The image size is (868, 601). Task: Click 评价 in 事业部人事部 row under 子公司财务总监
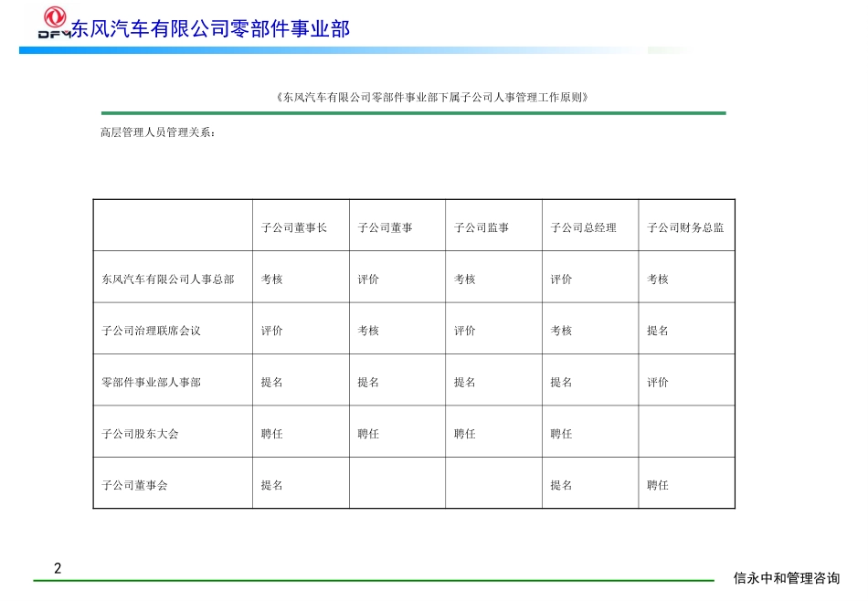658,382
